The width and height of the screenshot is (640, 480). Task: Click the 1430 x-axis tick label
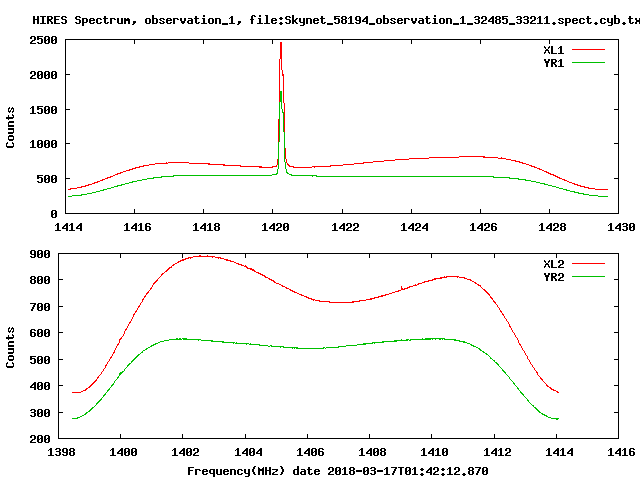[x=621, y=227]
